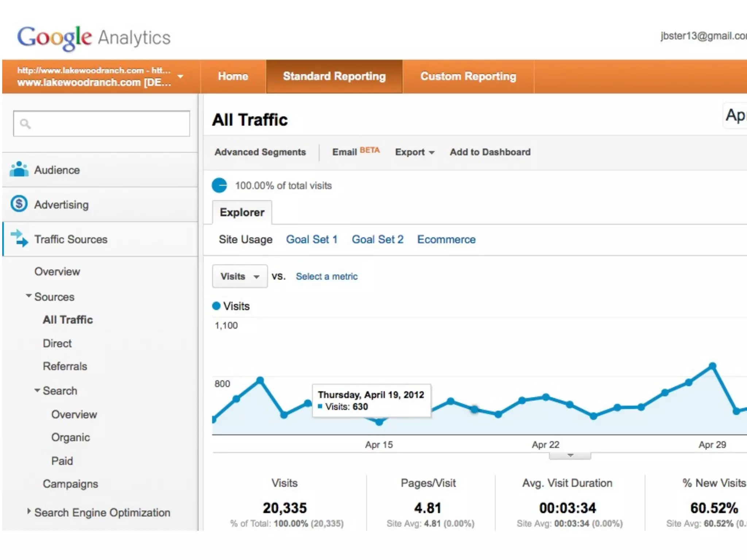Screen dimensions: 747x560
Task: Collapse the chart using bottom arrow handle
Action: (570, 456)
